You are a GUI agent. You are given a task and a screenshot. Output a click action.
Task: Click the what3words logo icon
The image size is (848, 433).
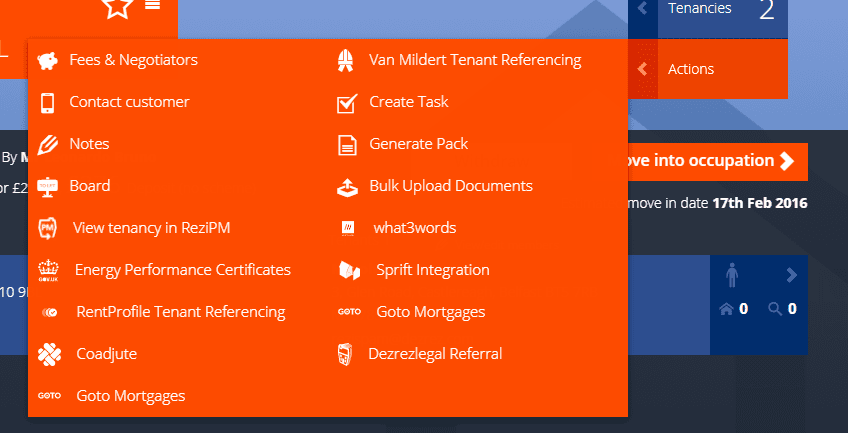point(348,229)
